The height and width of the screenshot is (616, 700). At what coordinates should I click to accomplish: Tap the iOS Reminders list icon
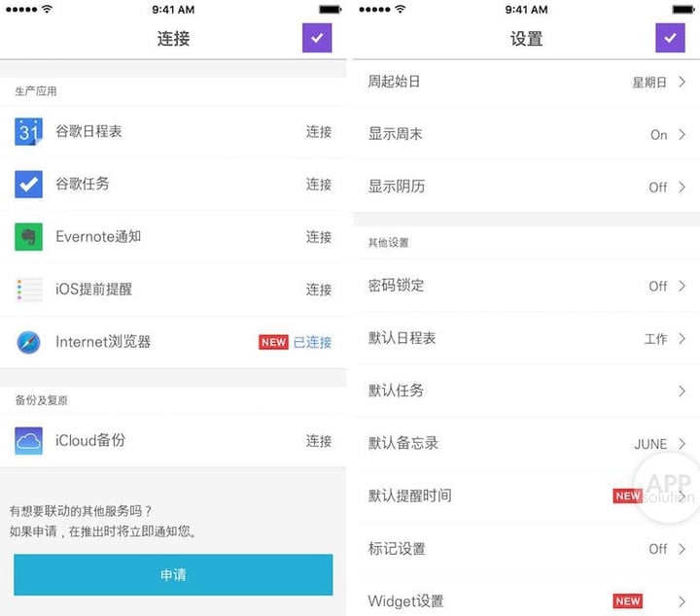[x=28, y=289]
